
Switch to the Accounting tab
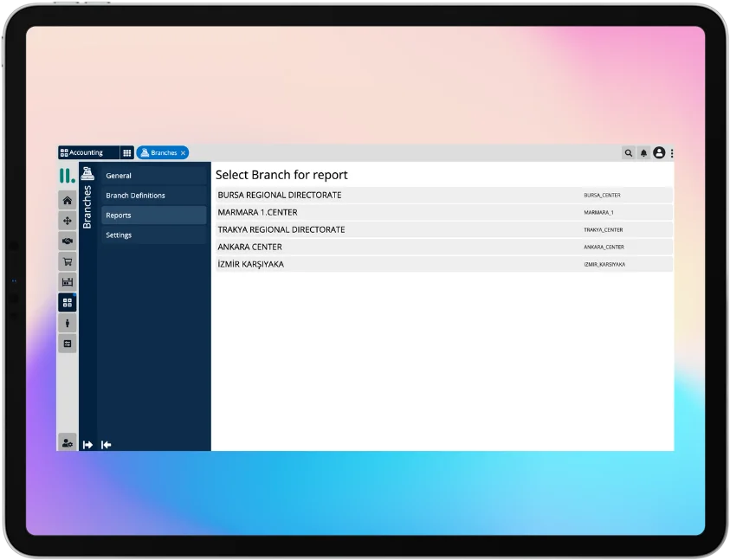(83, 153)
